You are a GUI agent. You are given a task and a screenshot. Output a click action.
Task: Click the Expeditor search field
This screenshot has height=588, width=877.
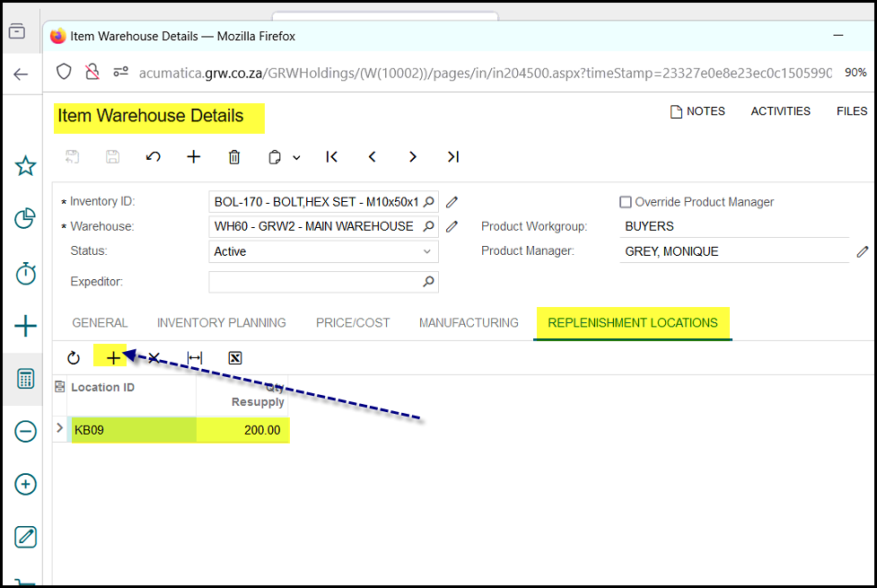[x=315, y=282]
